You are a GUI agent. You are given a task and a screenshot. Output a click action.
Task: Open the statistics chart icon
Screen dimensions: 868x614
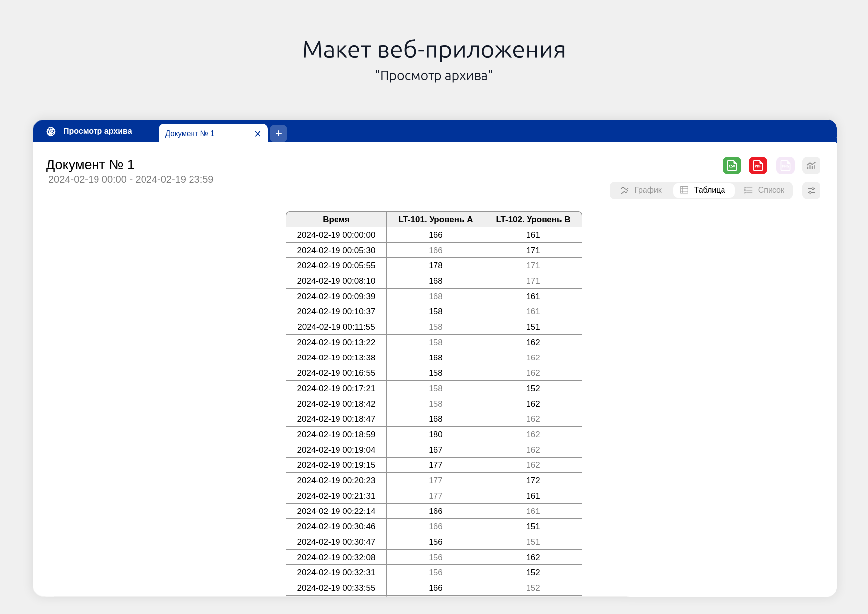coord(811,166)
